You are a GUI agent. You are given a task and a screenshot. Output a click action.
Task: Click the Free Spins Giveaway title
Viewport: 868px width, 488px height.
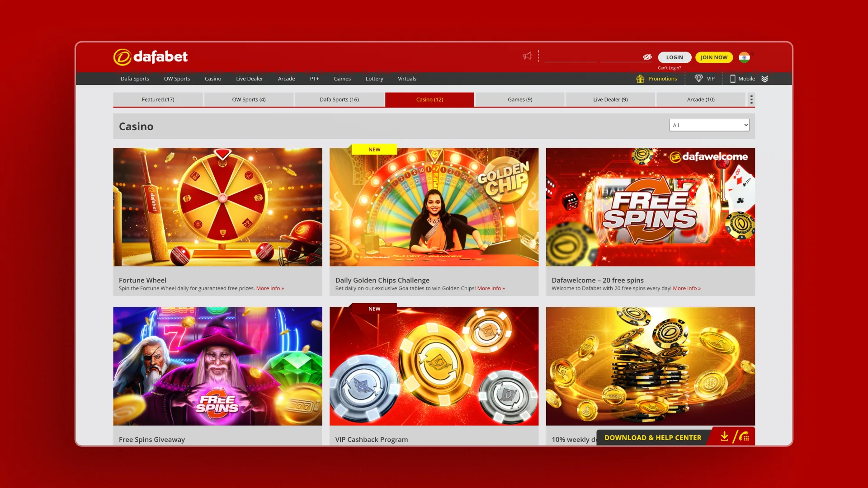(x=151, y=439)
